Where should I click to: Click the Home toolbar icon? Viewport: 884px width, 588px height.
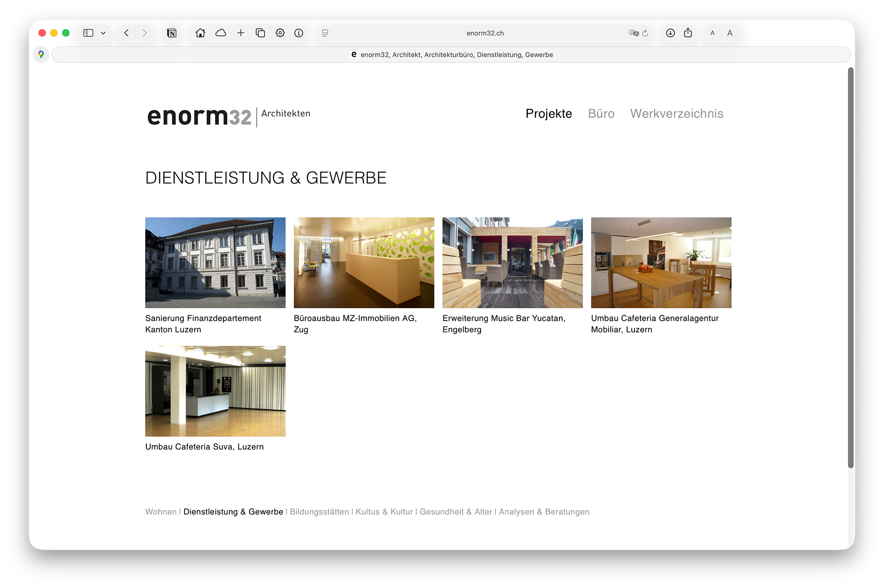(200, 33)
